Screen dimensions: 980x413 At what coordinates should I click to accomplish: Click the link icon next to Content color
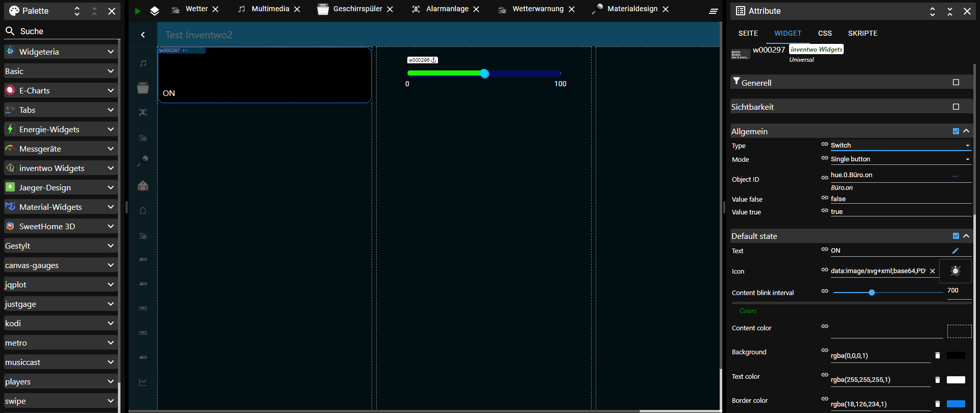coord(824,326)
